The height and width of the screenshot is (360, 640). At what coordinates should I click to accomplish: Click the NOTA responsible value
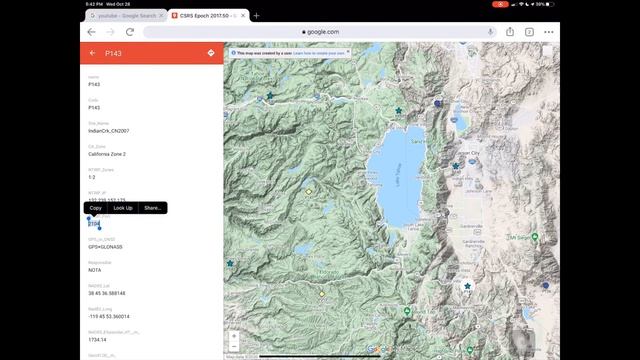(95, 270)
